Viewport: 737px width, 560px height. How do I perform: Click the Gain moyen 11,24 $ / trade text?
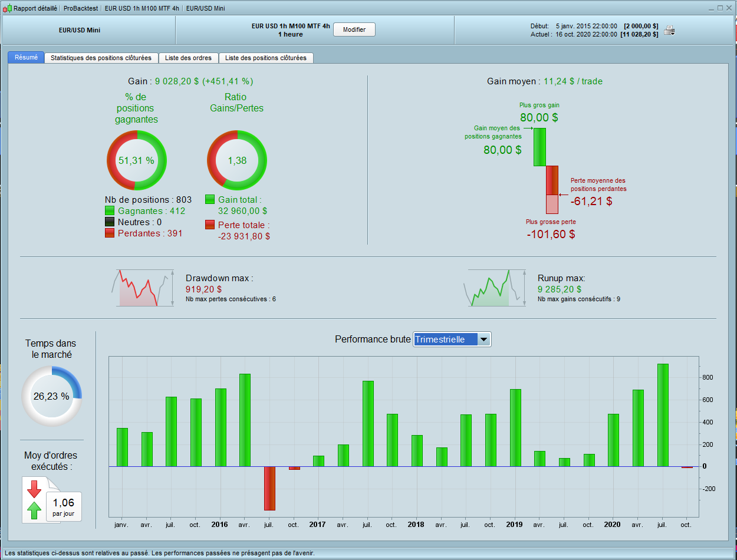coord(545,81)
